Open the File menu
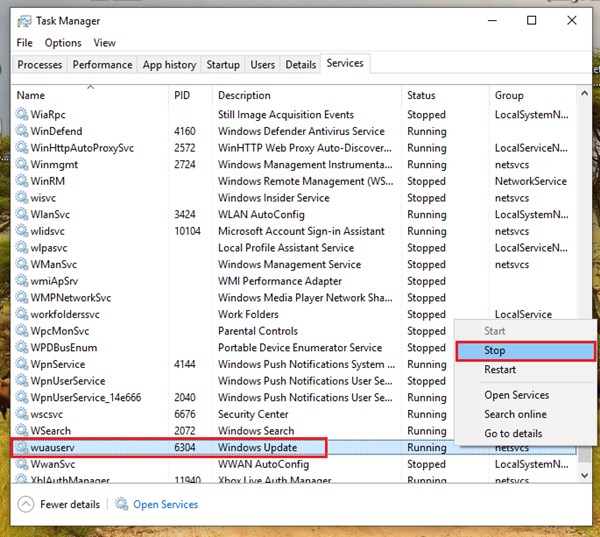600x537 pixels. coord(24,42)
